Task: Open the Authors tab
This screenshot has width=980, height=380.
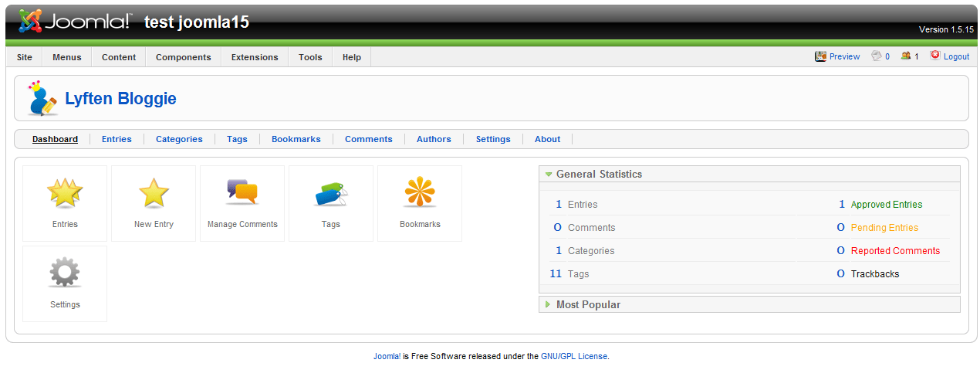Action: pyautogui.click(x=434, y=139)
